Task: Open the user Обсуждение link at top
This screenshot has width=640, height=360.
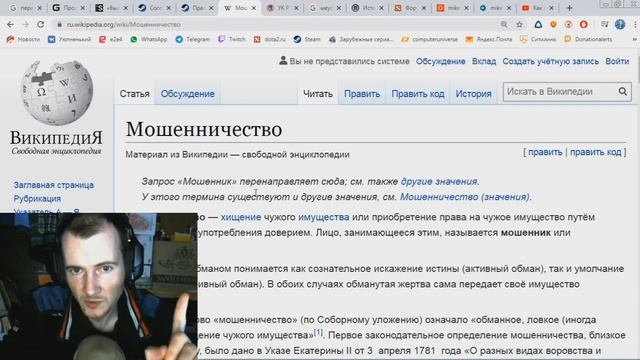Action: pos(440,61)
